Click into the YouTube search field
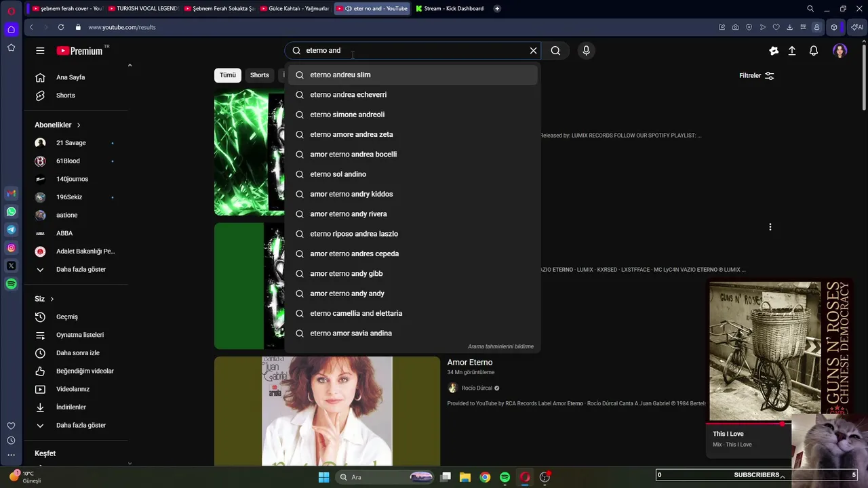This screenshot has height=488, width=868. coord(414,50)
